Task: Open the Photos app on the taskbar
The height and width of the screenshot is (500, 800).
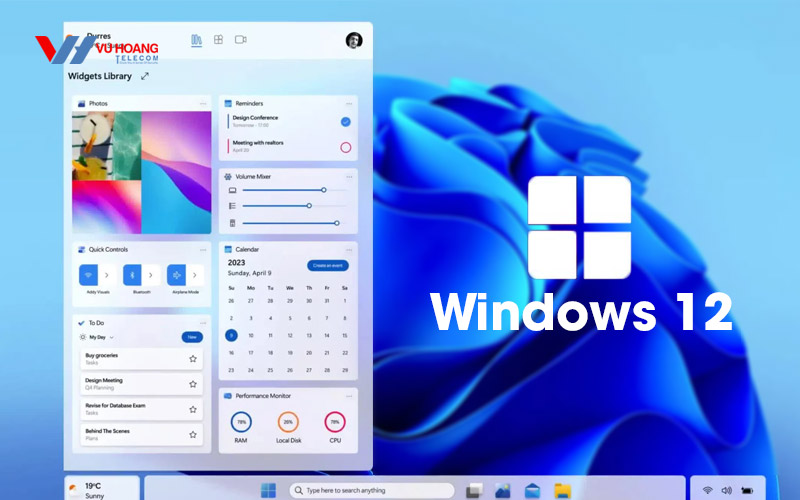Action: pyautogui.click(x=503, y=490)
